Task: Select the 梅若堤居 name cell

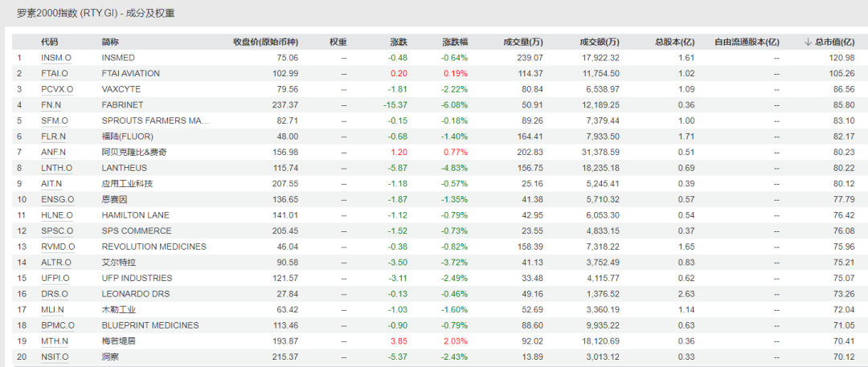Action: 118,341
